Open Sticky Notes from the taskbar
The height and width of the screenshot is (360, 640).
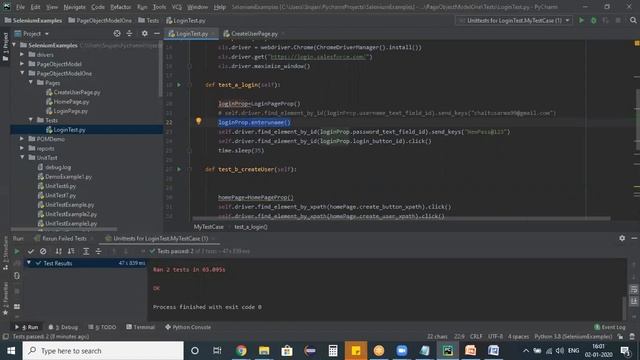tap(356, 351)
